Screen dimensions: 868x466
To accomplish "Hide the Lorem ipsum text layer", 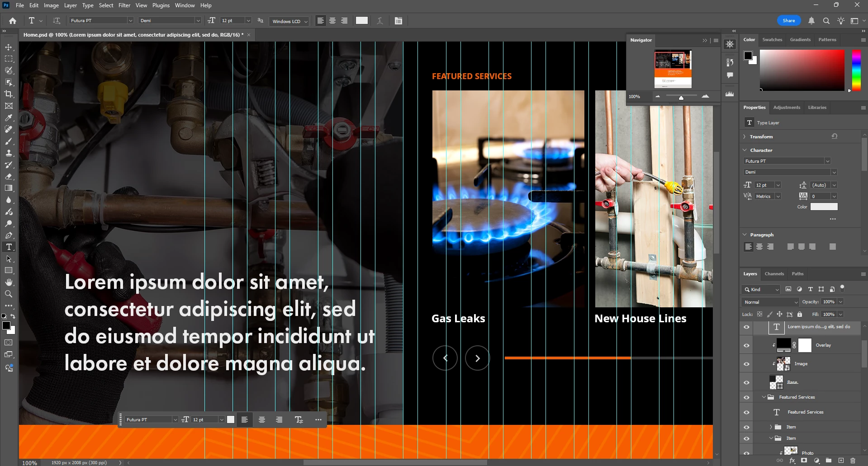I will (746, 327).
